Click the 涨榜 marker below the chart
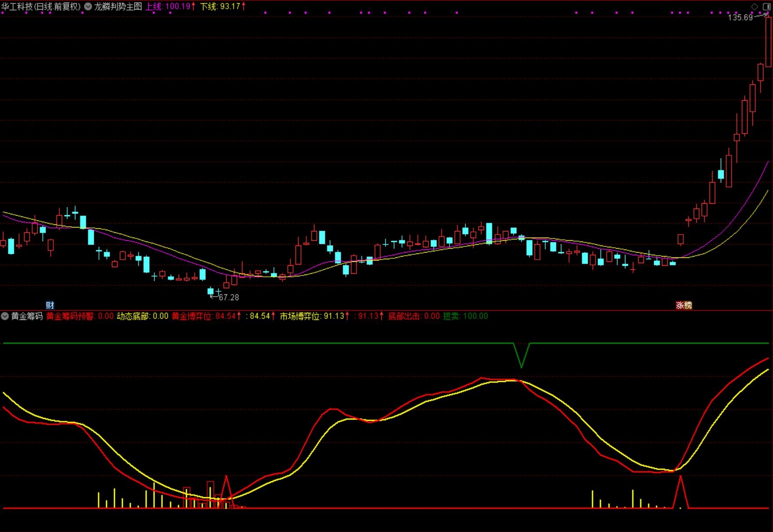 [684, 305]
